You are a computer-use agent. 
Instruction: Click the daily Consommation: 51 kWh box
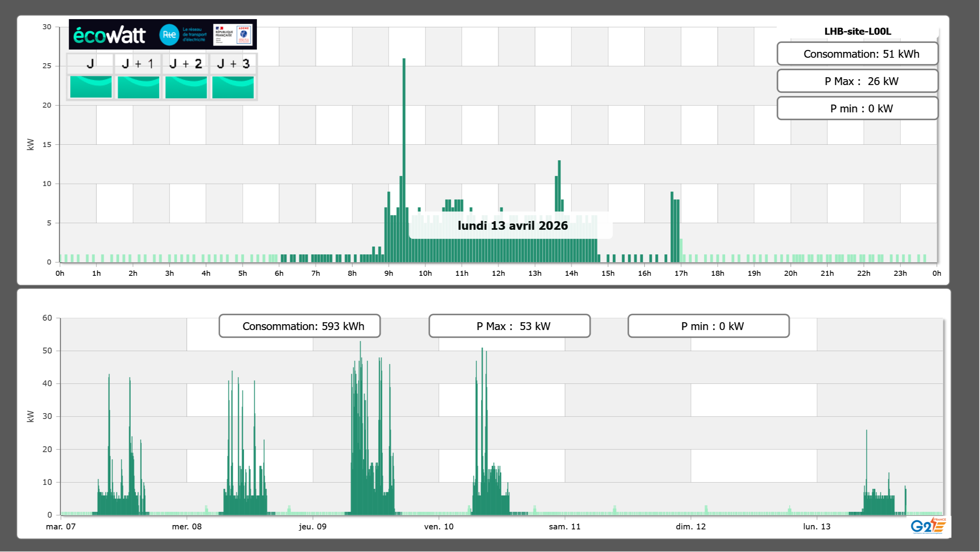[x=857, y=54]
